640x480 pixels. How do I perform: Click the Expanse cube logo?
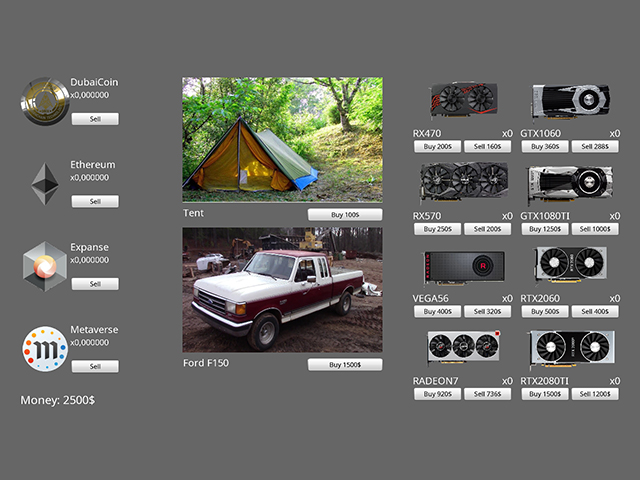[x=45, y=266]
